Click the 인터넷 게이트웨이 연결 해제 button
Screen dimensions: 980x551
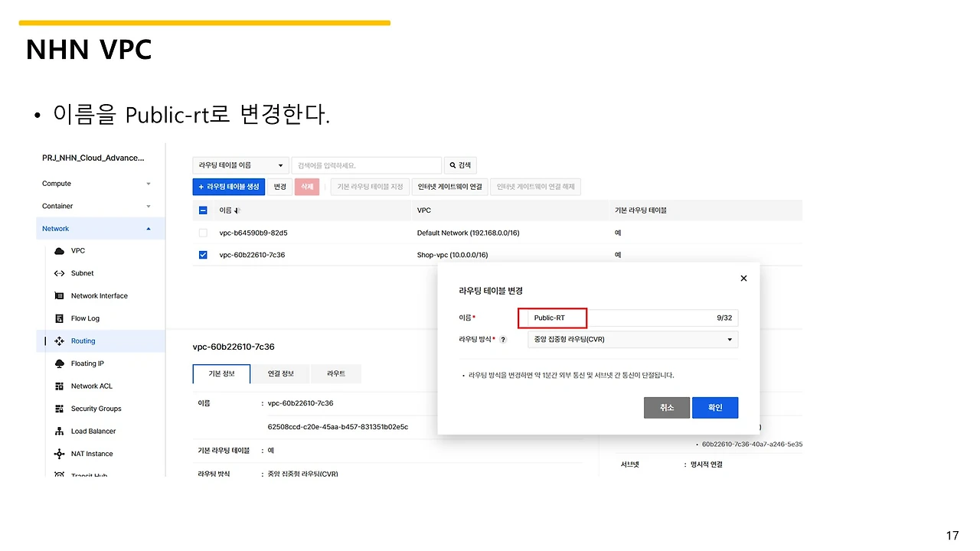[535, 187]
